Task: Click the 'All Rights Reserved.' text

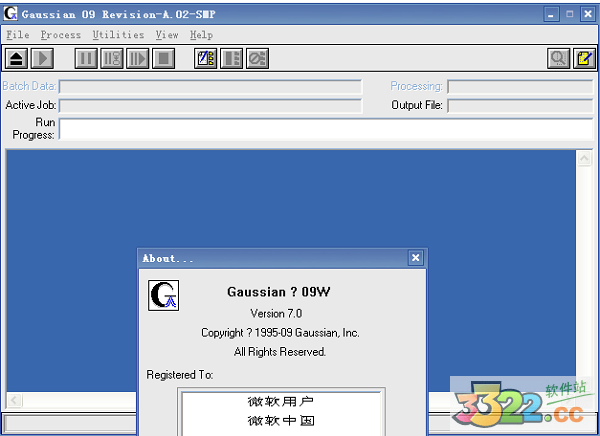Action: click(280, 351)
